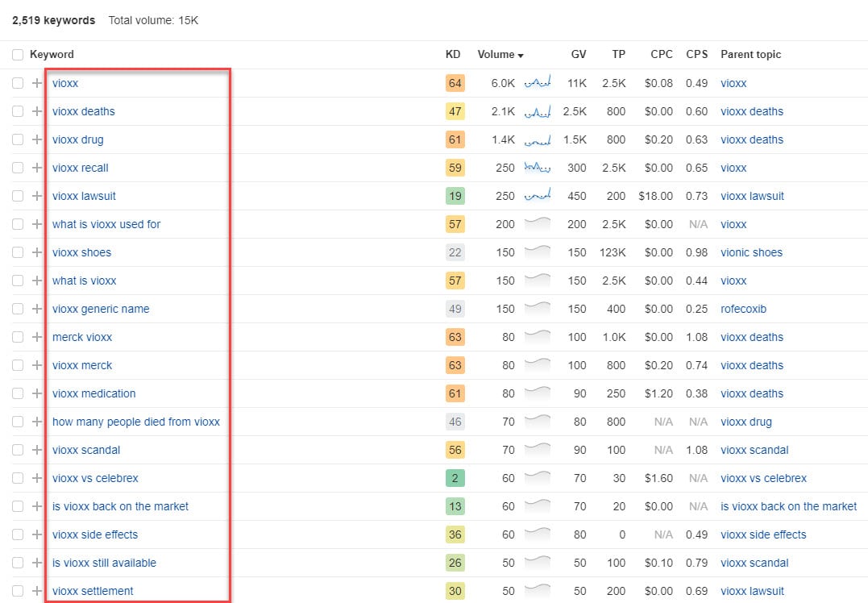The image size is (868, 603).
Task: Click plus icon next to vioxx lawsuit
Action: (37, 196)
